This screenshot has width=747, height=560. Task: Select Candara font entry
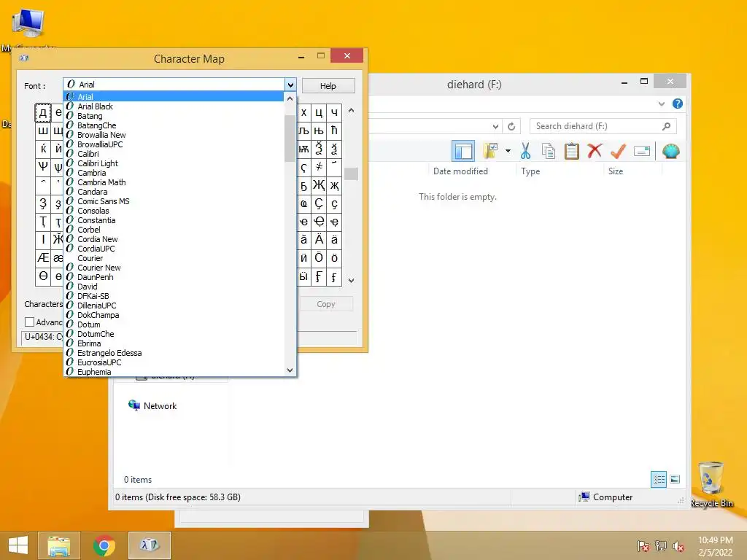tap(174, 192)
